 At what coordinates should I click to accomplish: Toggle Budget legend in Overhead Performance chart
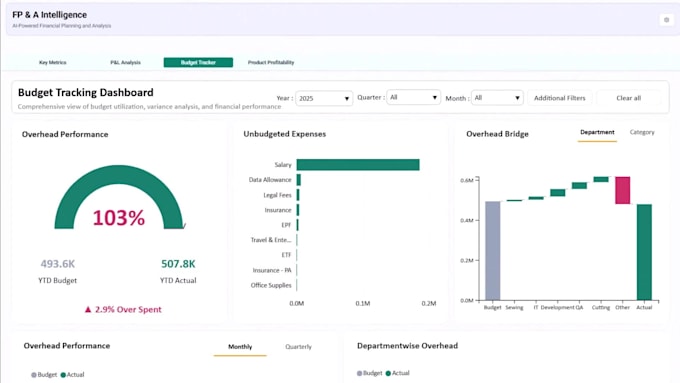pos(44,375)
